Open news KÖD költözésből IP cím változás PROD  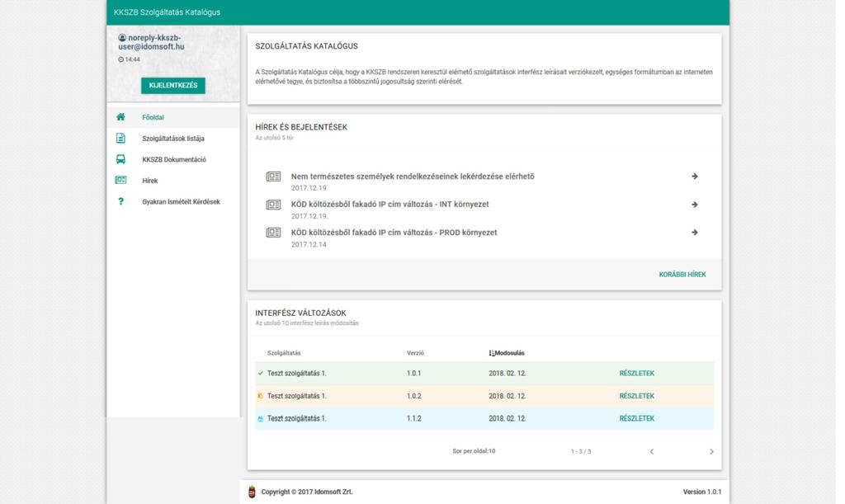coord(394,233)
